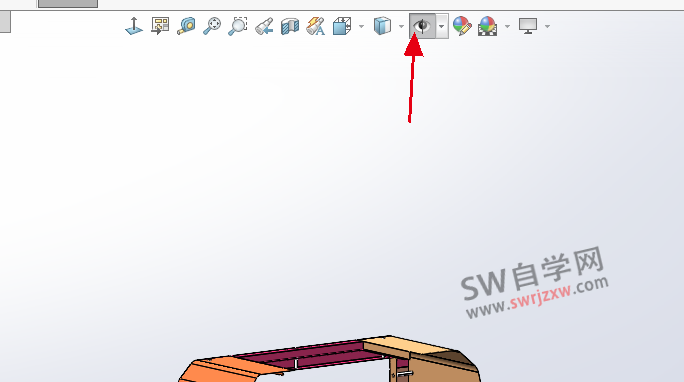Open Edit Appearance color ball

coord(462,26)
